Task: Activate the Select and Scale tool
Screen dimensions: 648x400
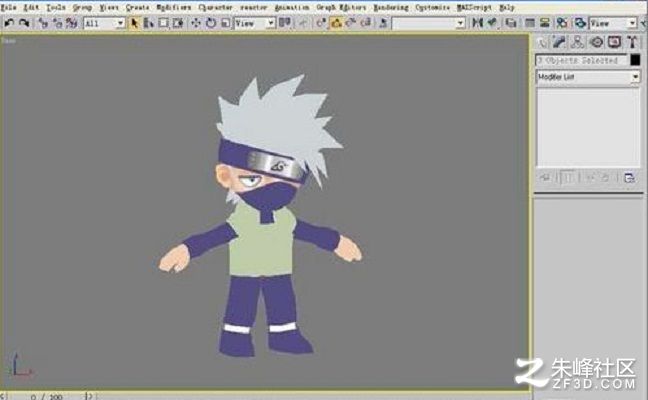Action: point(225,23)
